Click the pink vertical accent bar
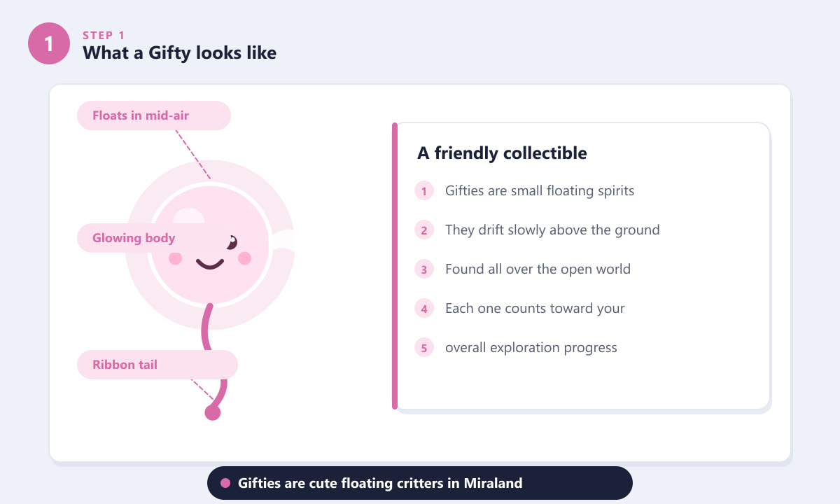Image resolution: width=840 pixels, height=504 pixels. (395, 266)
